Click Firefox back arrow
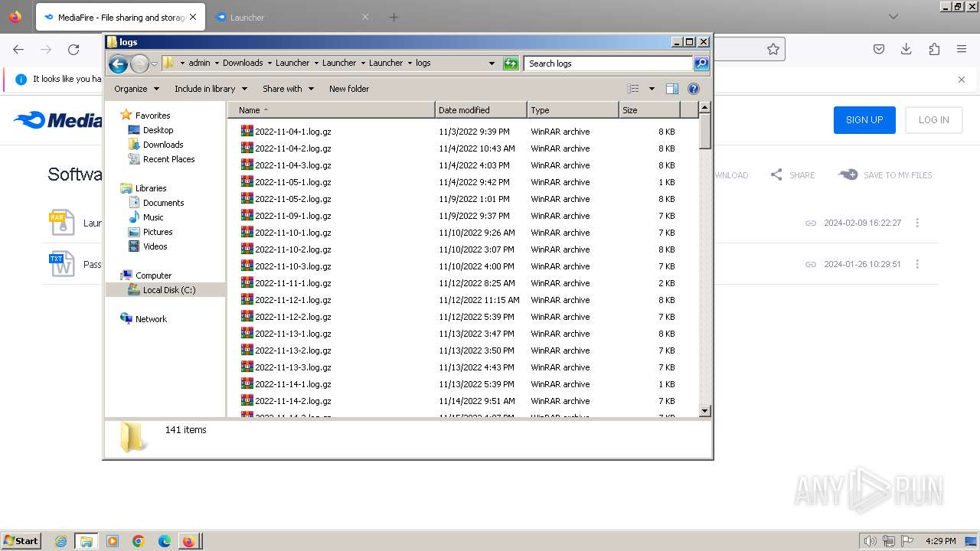This screenshot has width=980, height=551. 18,50
